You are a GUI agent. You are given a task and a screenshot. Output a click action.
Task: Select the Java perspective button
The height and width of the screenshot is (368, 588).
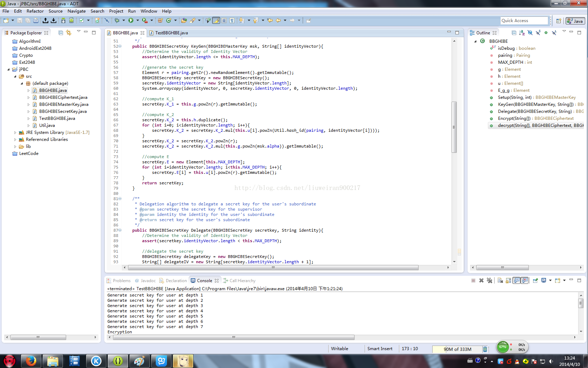click(x=575, y=21)
